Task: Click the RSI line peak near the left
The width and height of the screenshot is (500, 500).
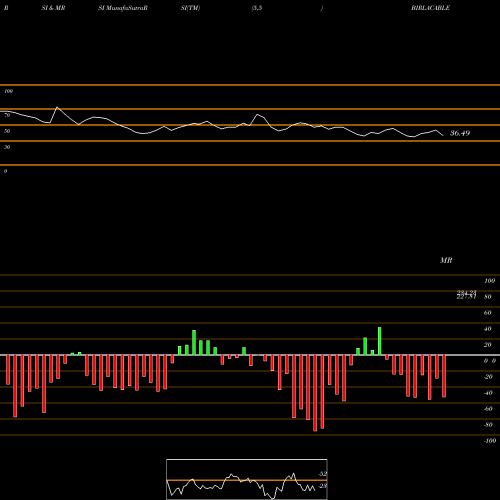Action: click(x=57, y=107)
